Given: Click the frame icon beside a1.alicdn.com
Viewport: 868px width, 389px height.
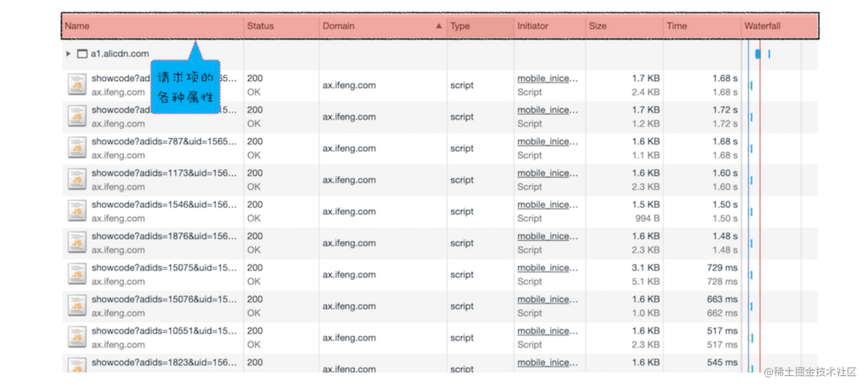Looking at the screenshot, I should (82, 54).
